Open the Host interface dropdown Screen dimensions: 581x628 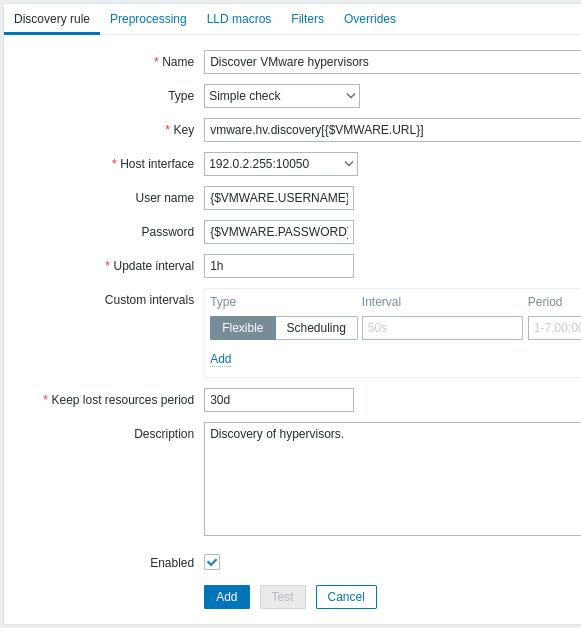click(x=281, y=164)
